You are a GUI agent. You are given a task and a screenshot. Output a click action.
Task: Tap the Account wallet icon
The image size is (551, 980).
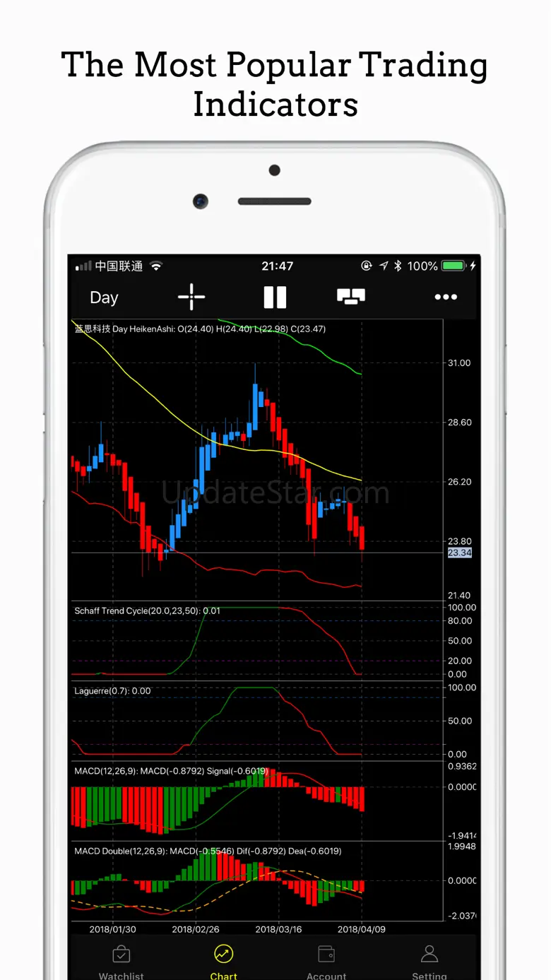pyautogui.click(x=326, y=955)
